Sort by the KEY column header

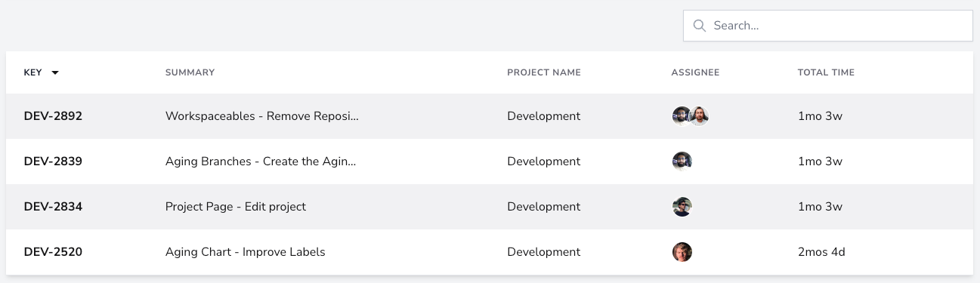click(x=32, y=72)
